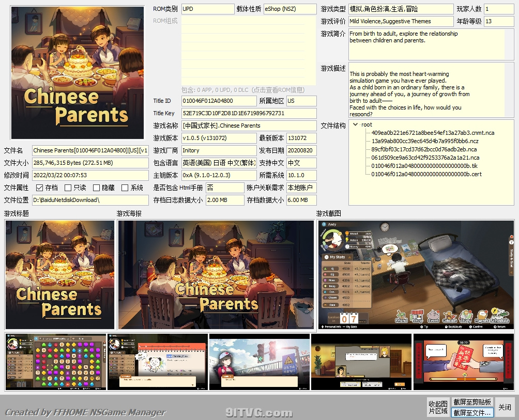Click the game description text box
The image size is (519, 420).
pos(431,89)
